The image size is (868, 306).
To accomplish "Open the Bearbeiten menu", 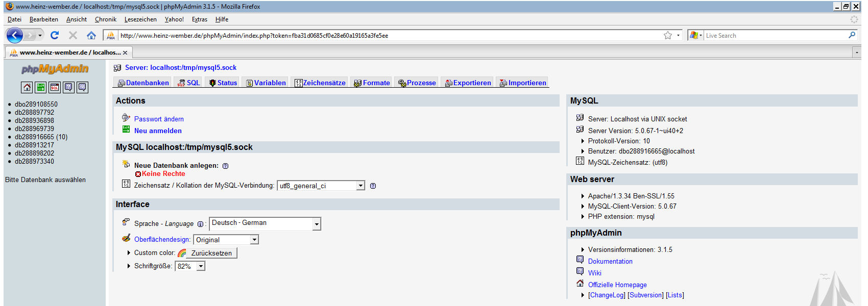I will click(x=44, y=19).
